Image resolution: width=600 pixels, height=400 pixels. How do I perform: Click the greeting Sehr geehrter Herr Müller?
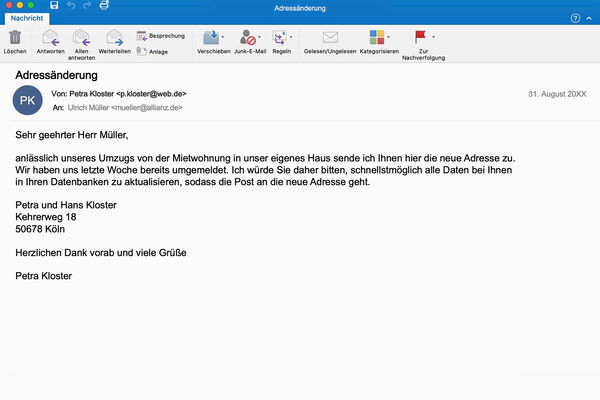coord(72,135)
